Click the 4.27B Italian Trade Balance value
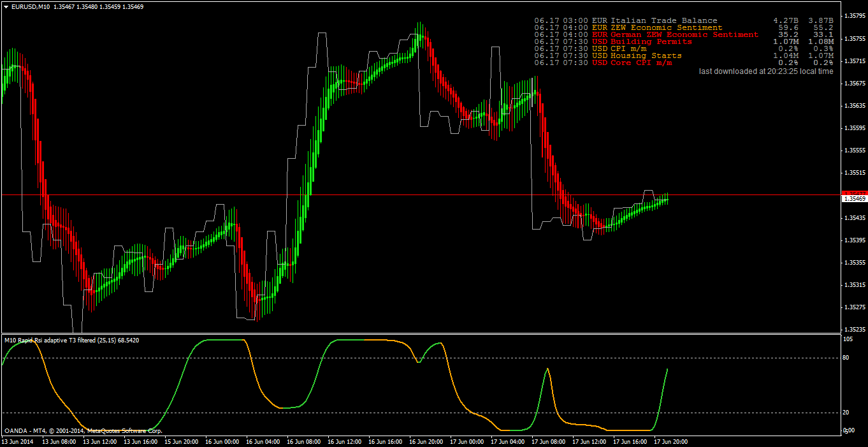This screenshot has width=868, height=447. pyautogui.click(x=786, y=21)
